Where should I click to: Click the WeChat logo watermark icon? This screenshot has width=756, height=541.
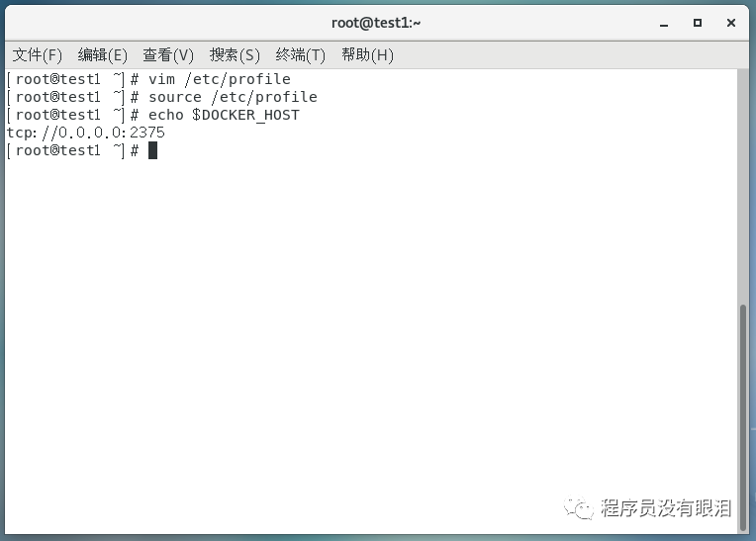click(x=578, y=507)
